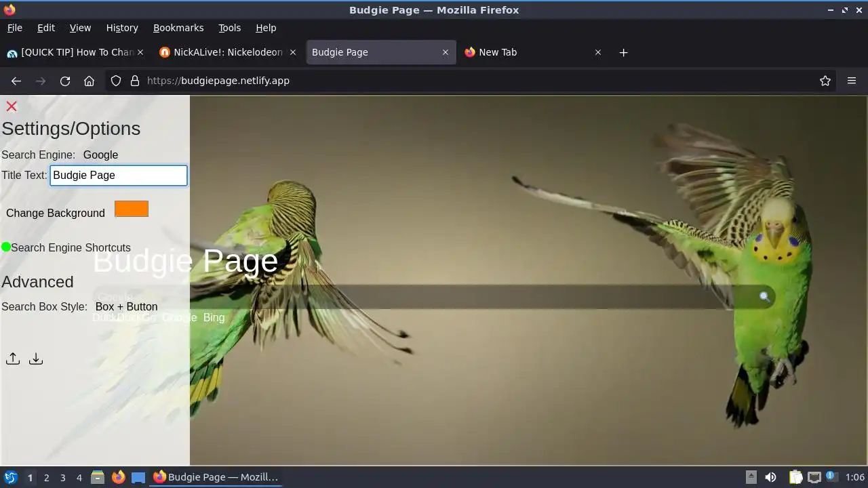Image resolution: width=868 pixels, height=488 pixels.
Task: Close the NickALive tab
Action: [293, 52]
